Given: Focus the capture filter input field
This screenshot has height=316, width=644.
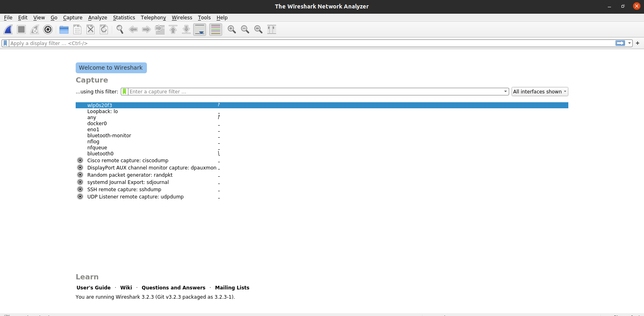Looking at the screenshot, I should [x=316, y=91].
